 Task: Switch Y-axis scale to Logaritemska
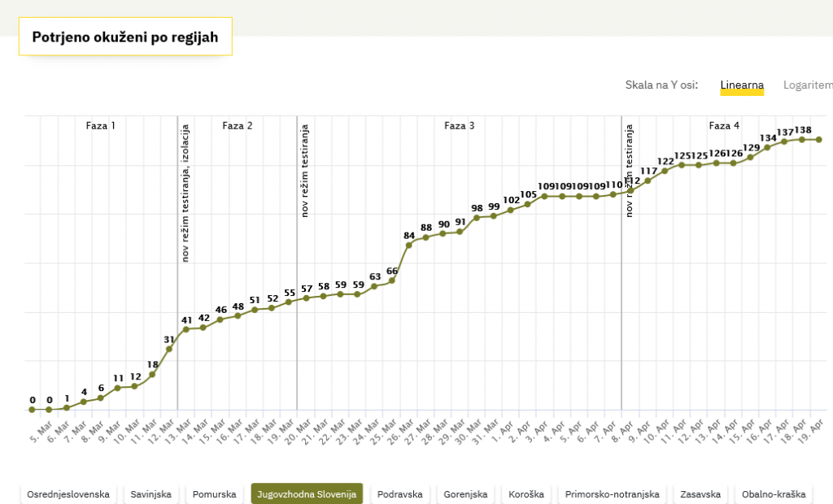[x=808, y=85]
